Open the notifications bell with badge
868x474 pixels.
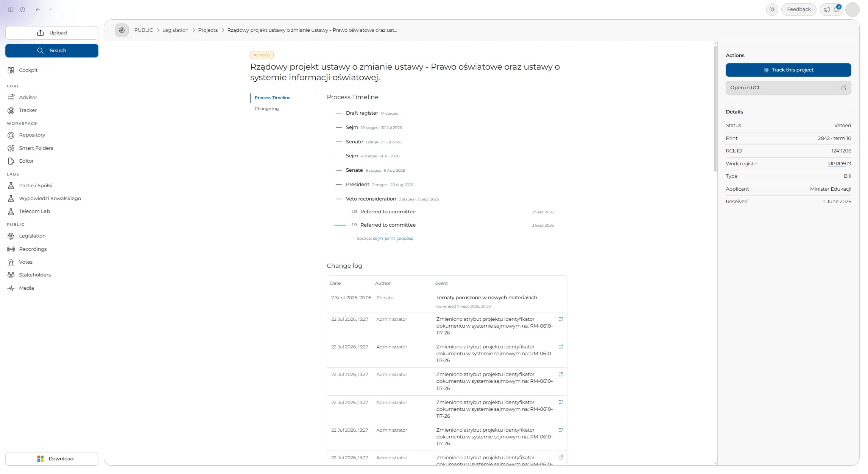pyautogui.click(x=837, y=9)
